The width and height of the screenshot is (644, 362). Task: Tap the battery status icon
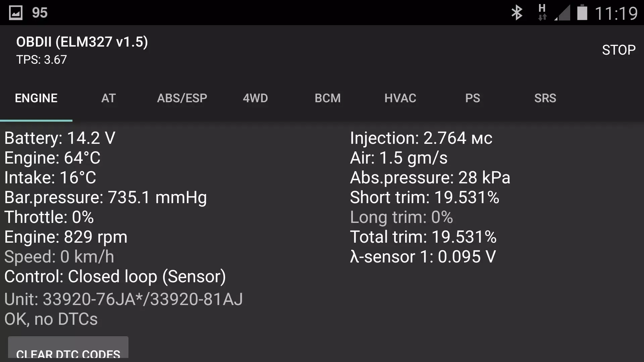click(x=582, y=12)
